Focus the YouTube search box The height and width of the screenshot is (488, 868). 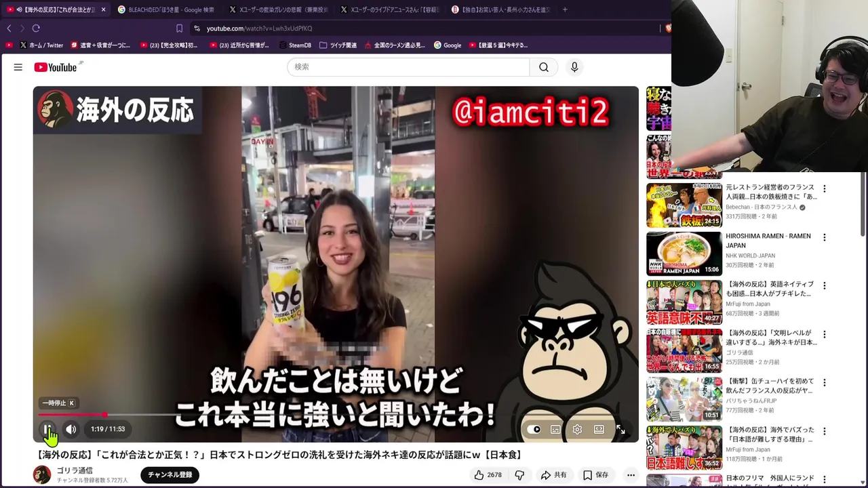(x=408, y=67)
